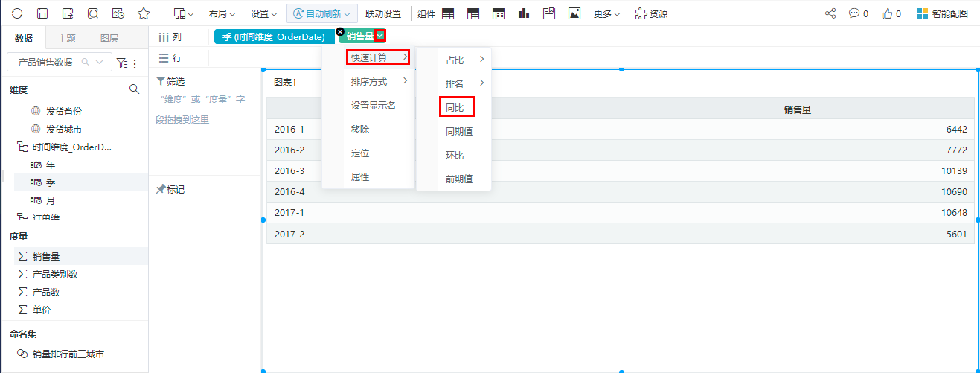Open the 设置 dropdown menu
This screenshot has width=980, height=373.
263,13
